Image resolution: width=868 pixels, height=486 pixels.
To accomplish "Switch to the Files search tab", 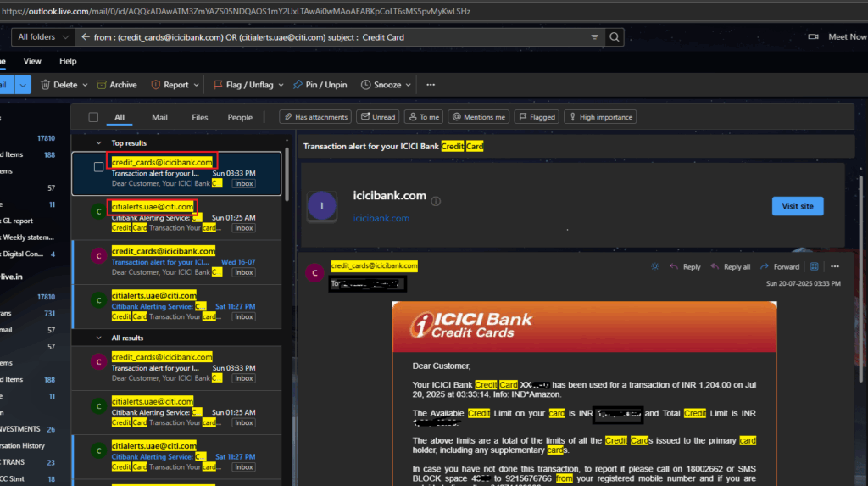I will coord(200,117).
